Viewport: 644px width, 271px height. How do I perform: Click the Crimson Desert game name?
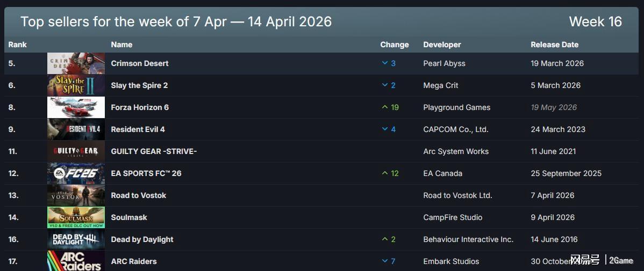[x=140, y=63]
